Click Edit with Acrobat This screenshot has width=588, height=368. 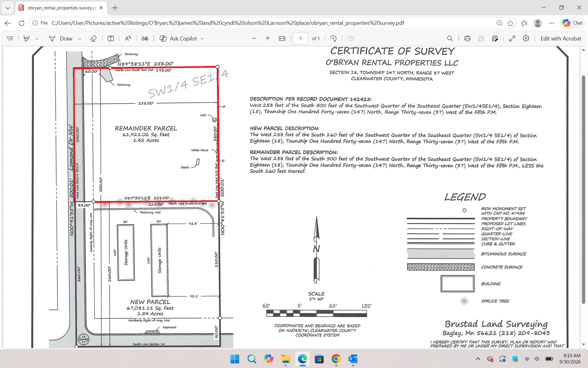click(561, 38)
